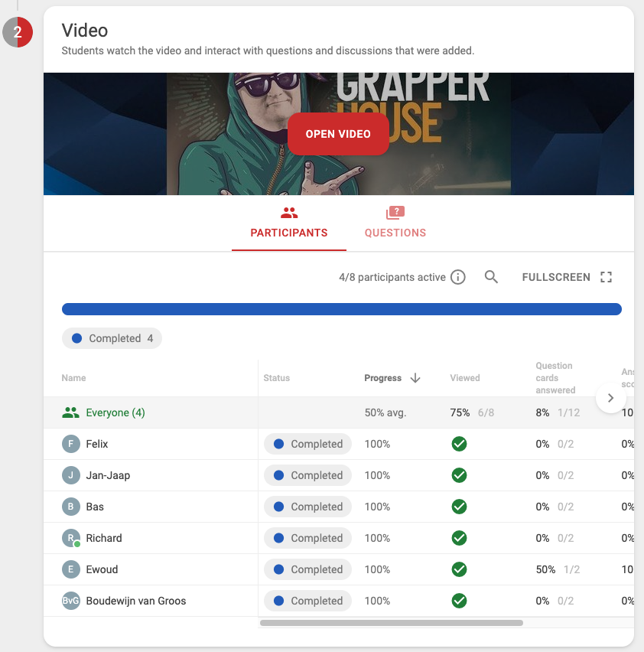Click Richard's avatar with online dot
This screenshot has width=644, height=652.
coord(71,538)
